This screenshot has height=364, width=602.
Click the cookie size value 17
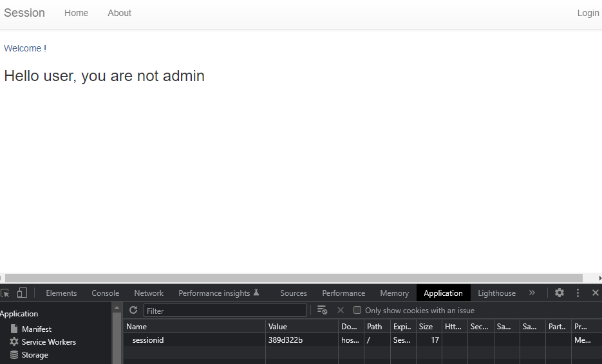[435, 340]
